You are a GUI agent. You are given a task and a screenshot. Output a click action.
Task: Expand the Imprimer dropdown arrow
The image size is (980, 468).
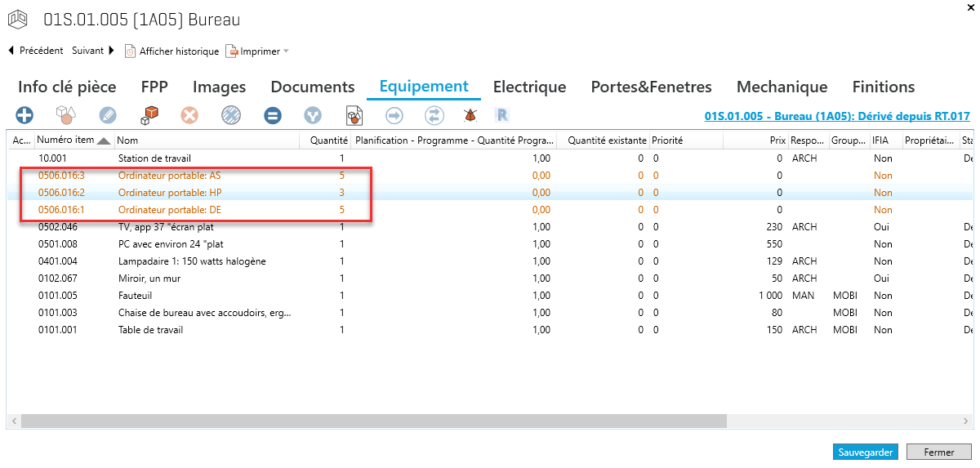(x=286, y=51)
